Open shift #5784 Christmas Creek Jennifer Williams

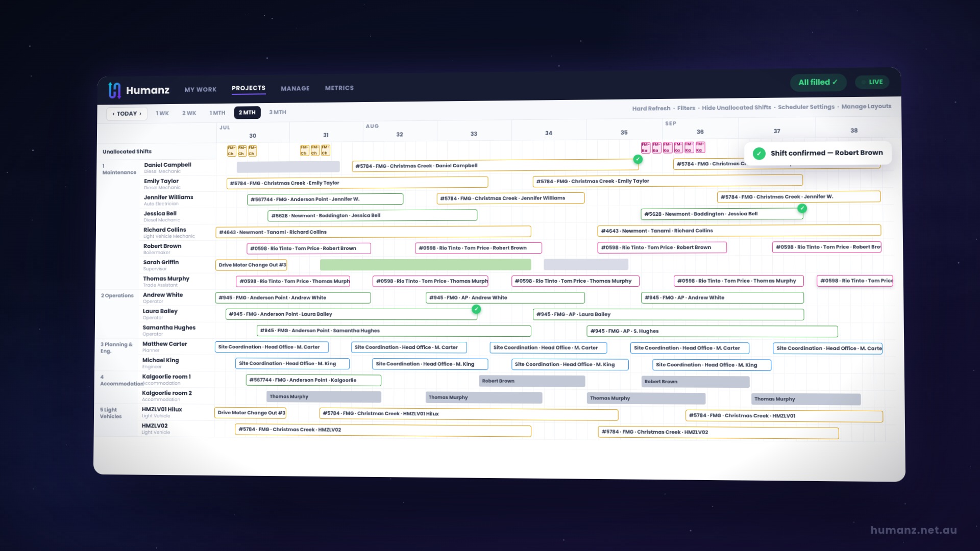[x=510, y=198]
